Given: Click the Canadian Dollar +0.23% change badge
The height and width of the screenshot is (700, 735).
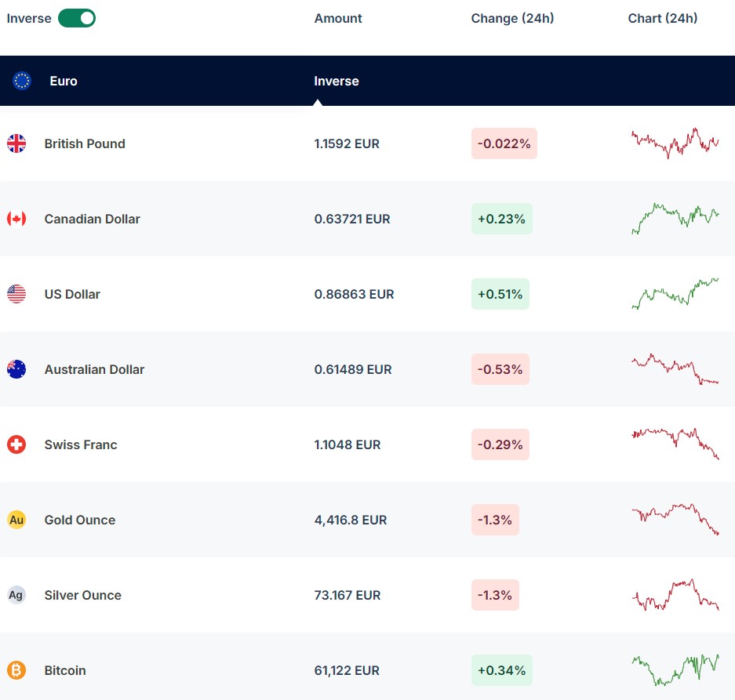Looking at the screenshot, I should tap(501, 219).
